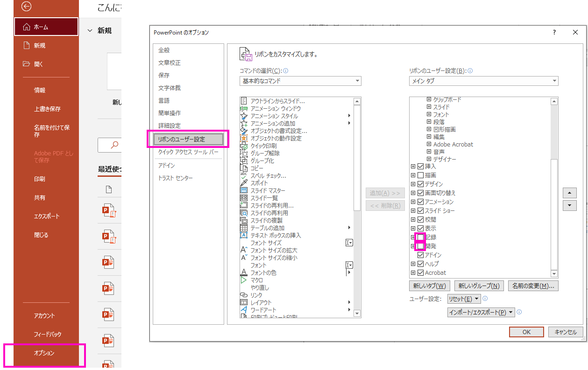The width and height of the screenshot is (588, 370).
Task: Expand the Adobe Acrobat group node
Action: tap(429, 144)
